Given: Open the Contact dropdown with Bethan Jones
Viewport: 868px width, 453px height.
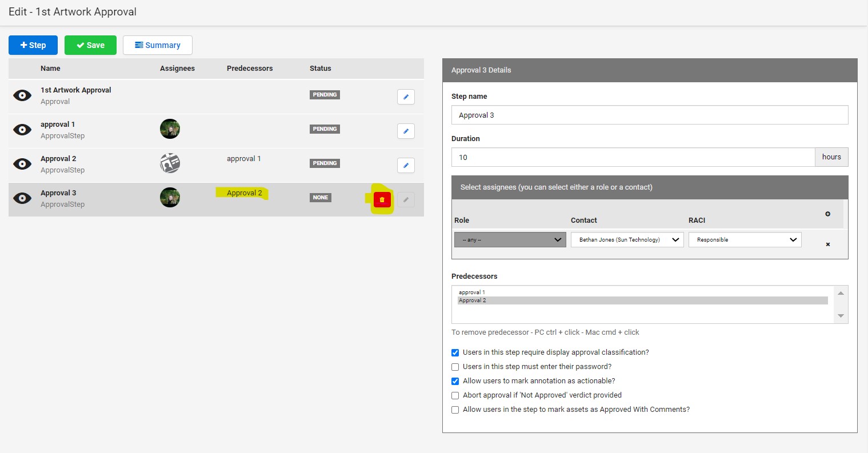Looking at the screenshot, I should click(627, 240).
